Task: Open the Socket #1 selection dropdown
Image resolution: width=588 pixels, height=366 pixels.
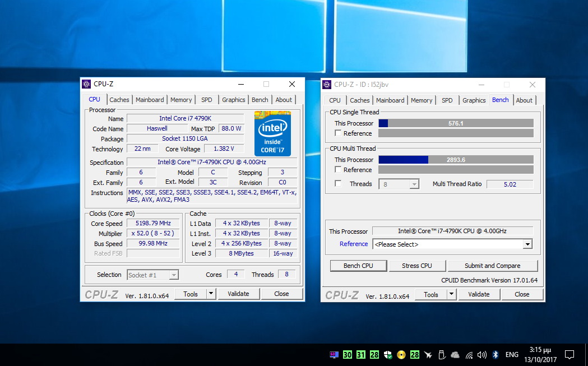Action: tap(174, 275)
